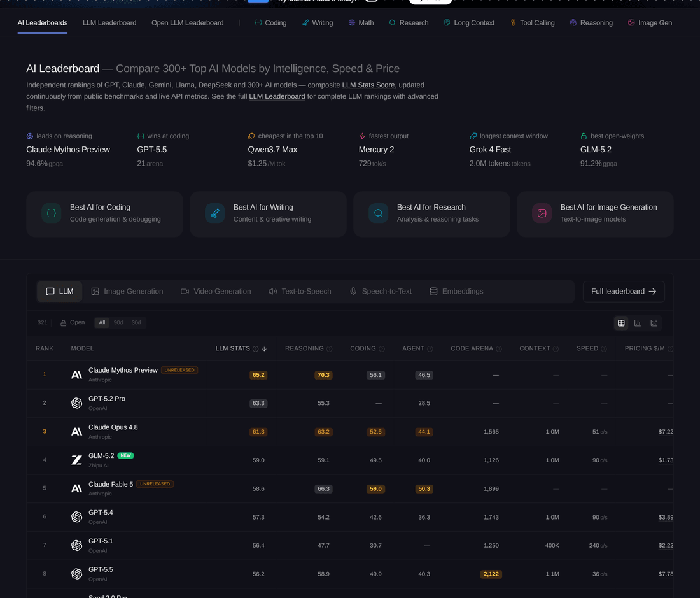Click the OpenAI logo for GPT-5.1
This screenshot has width=700, height=598.
pyautogui.click(x=77, y=545)
